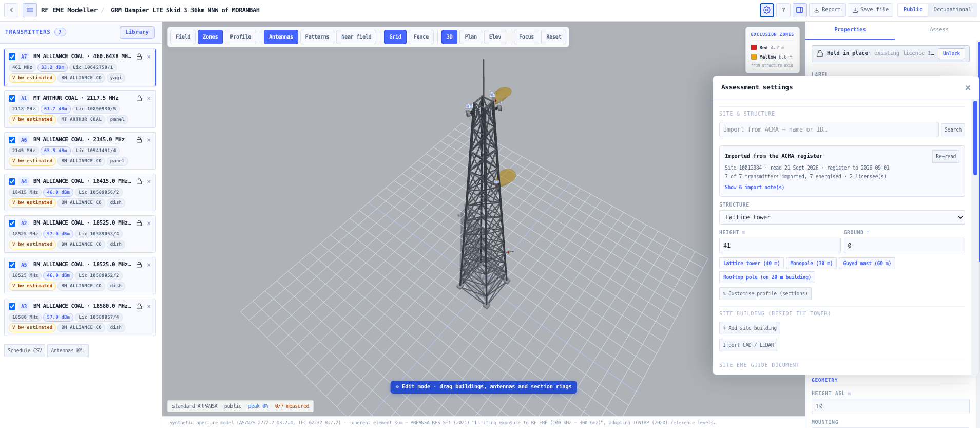The height and width of the screenshot is (428, 980).
Task: Click lock icon on A4 18415.0 MHz row
Action: pyautogui.click(x=139, y=181)
